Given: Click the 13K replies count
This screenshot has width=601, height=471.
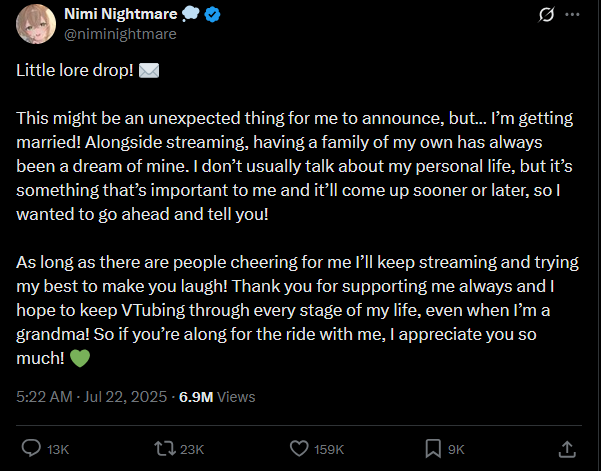Looking at the screenshot, I should (58, 449).
